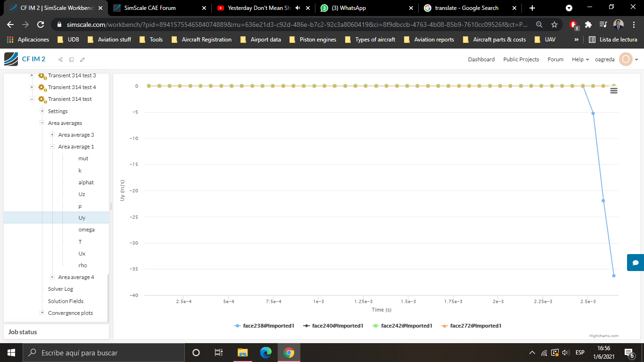644x362 pixels.
Task: Expand Area average 3
Action: tap(52, 135)
